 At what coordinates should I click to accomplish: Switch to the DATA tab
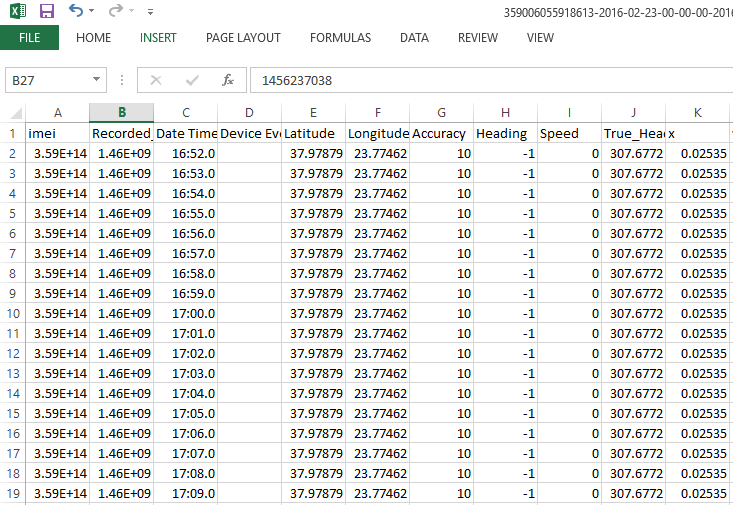click(414, 37)
